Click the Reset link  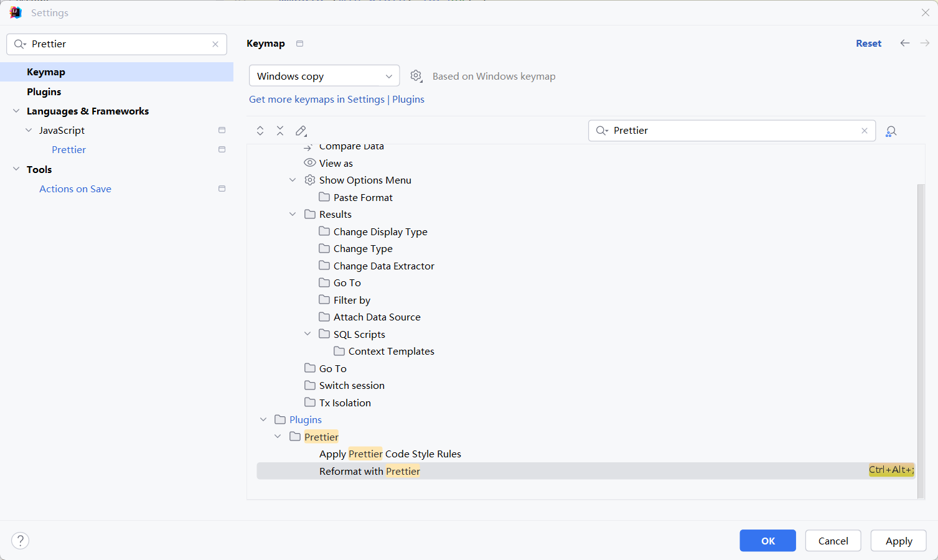868,44
